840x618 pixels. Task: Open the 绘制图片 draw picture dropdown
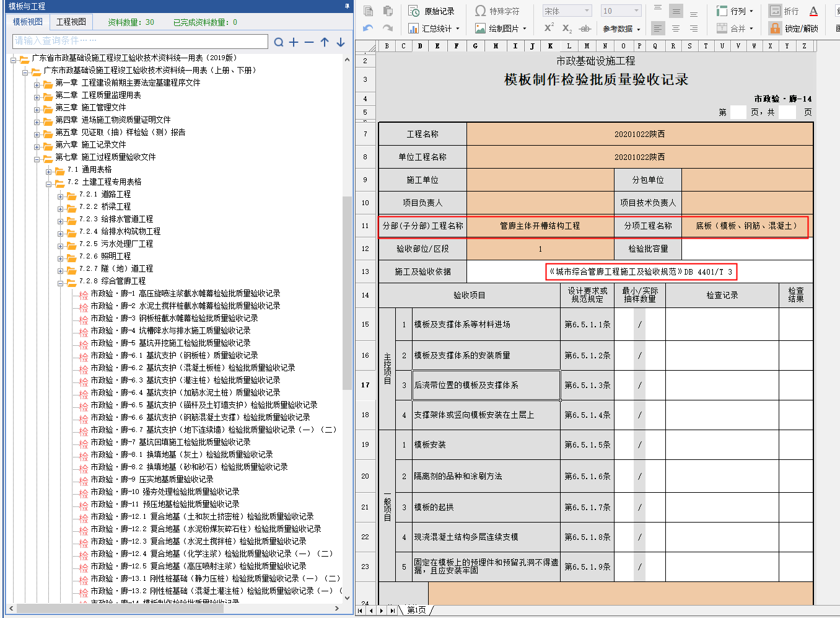point(501,29)
